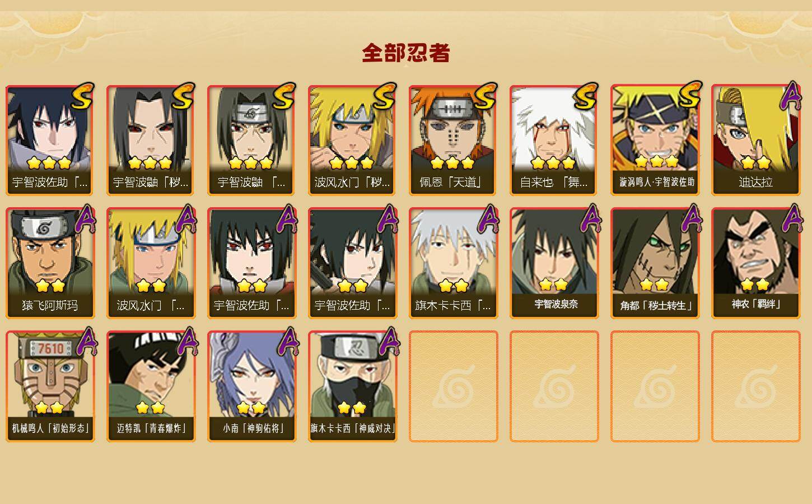Select the 佩恩「天道」 ninja card

(453, 140)
